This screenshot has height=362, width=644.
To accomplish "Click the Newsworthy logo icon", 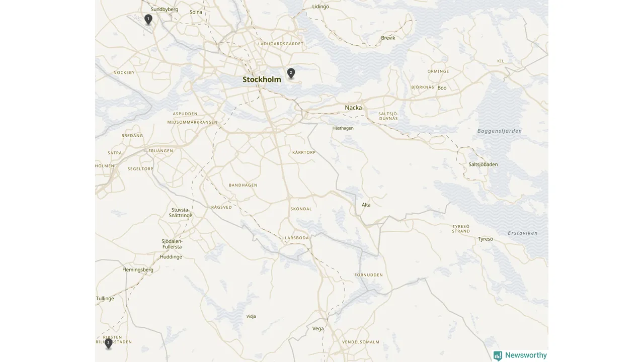I will pyautogui.click(x=498, y=355).
